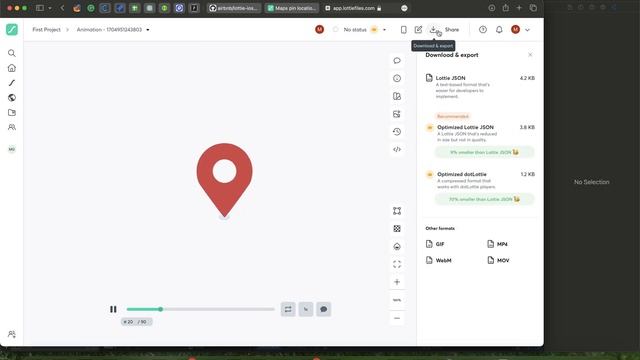
Task: Click the current frame number field
Action: [x=129, y=322]
